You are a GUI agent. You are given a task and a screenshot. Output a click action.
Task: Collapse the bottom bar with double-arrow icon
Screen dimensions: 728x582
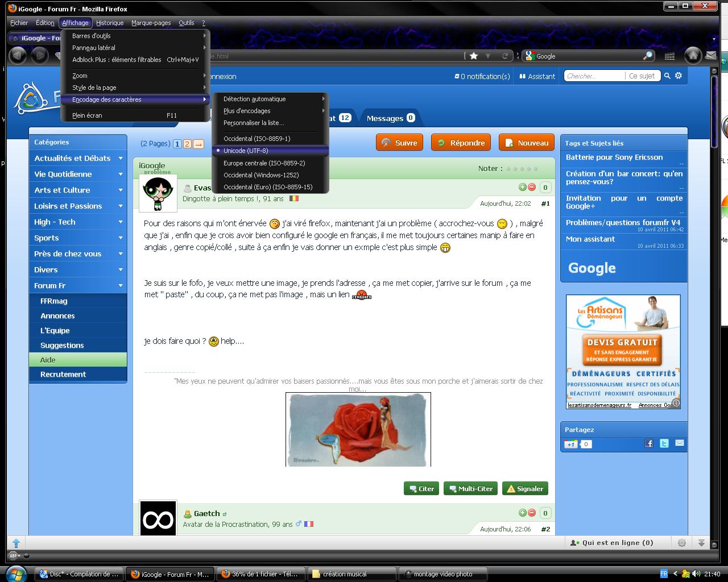pyautogui.click(x=701, y=543)
